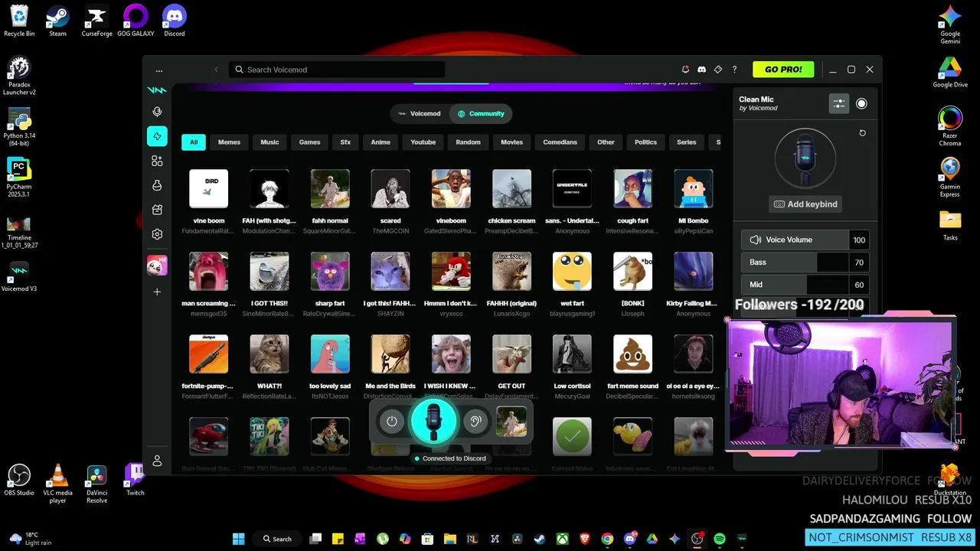Select the Soundboard lightning sidebar icon
This screenshot has width=980, height=551.
[x=157, y=136]
